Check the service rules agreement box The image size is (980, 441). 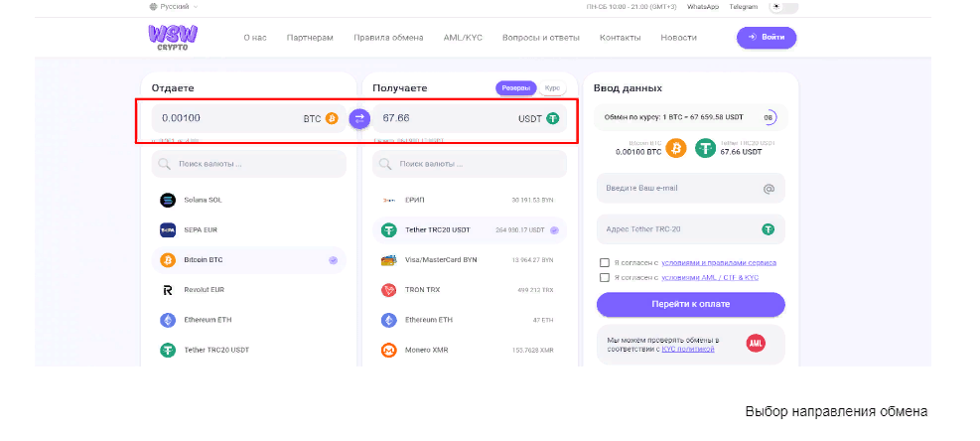605,263
